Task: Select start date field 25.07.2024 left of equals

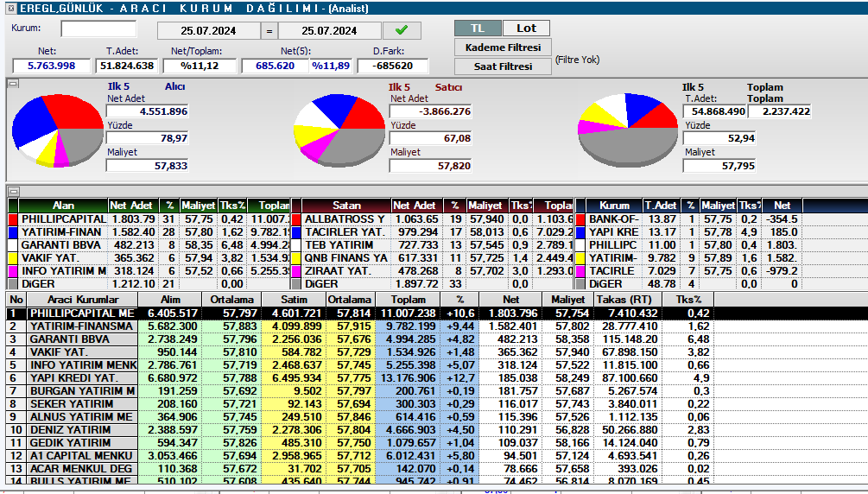Action: coord(208,30)
